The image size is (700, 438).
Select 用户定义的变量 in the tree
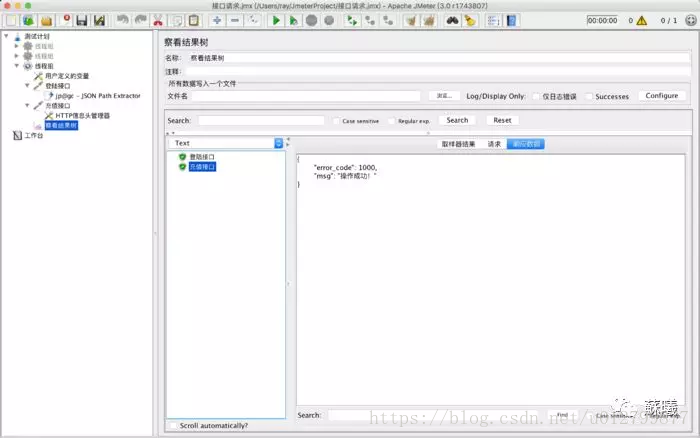(67, 76)
